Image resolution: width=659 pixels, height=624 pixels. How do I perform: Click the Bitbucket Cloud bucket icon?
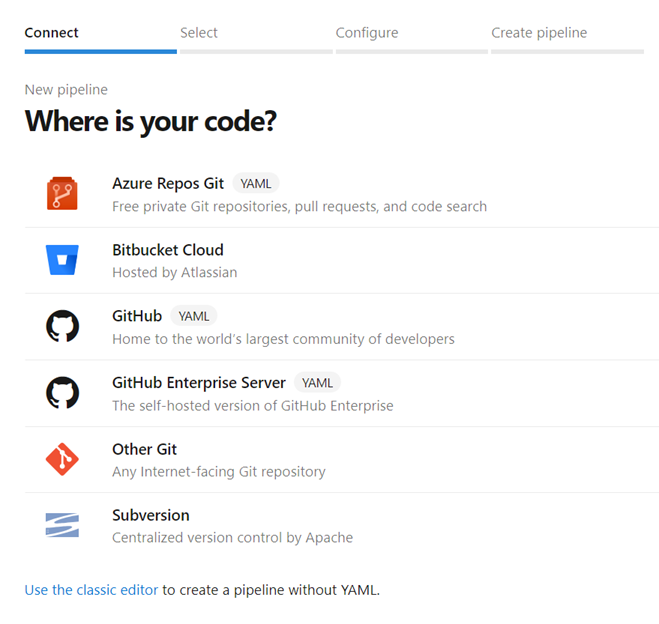tap(62, 260)
